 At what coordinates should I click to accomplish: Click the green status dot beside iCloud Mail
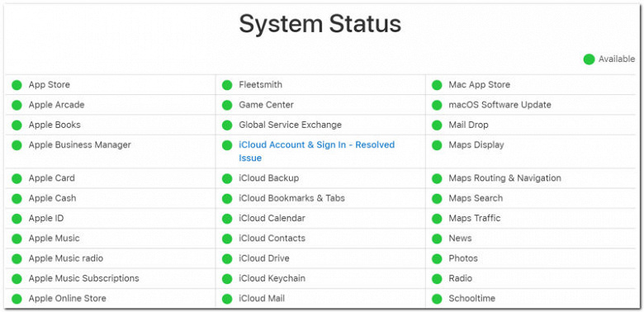tap(227, 299)
